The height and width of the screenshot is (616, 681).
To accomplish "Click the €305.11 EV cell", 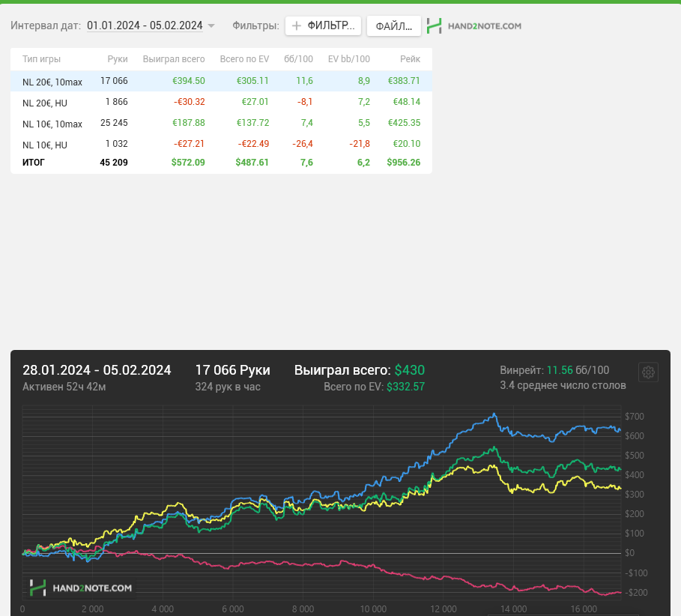I will point(252,81).
